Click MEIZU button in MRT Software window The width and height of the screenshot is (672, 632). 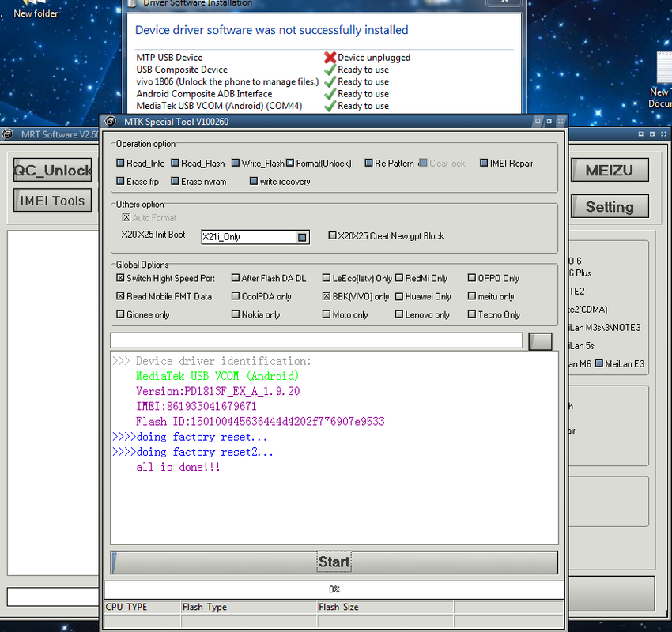[x=609, y=171]
